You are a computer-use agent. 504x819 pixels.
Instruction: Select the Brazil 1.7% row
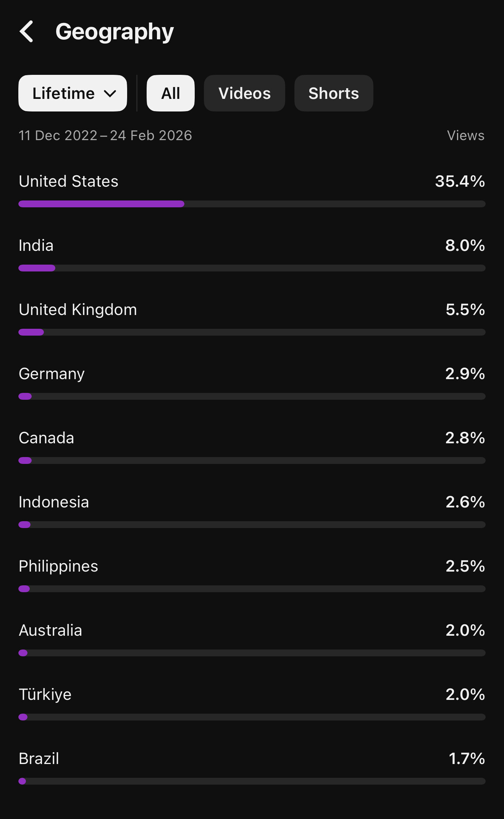tap(252, 767)
